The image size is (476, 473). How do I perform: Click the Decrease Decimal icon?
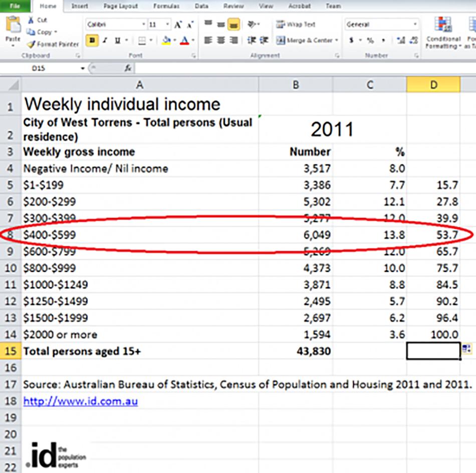[x=414, y=40]
